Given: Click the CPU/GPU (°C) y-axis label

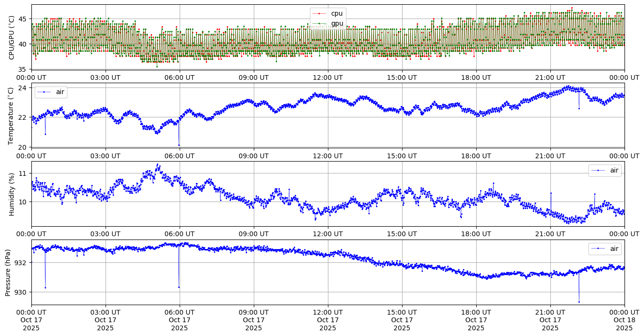Looking at the screenshot, I should tap(12, 37).
